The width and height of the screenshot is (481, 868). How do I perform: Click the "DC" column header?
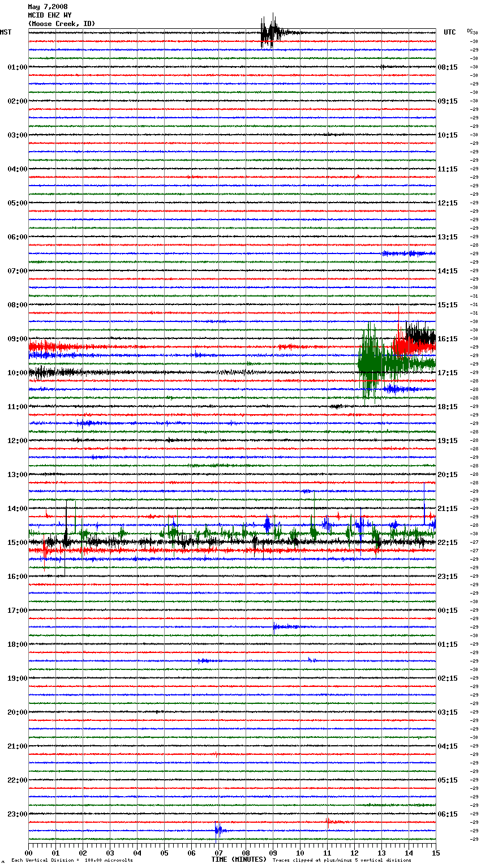tap(470, 31)
